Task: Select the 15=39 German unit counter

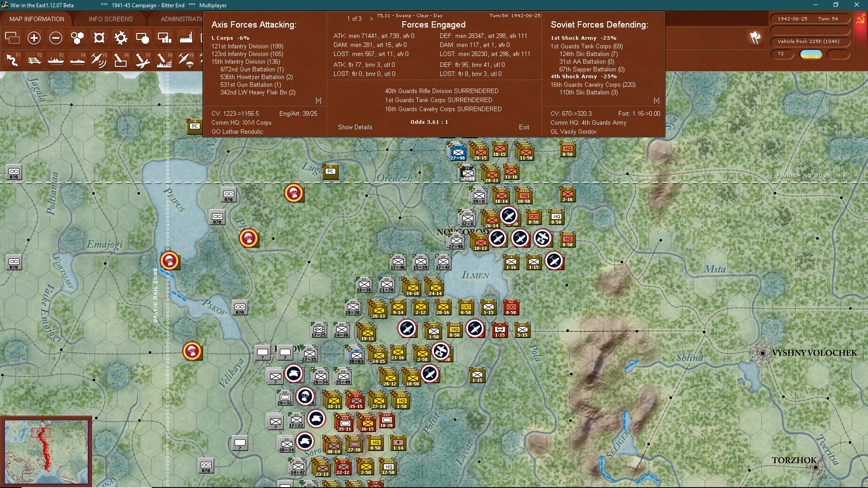Action: [420, 263]
